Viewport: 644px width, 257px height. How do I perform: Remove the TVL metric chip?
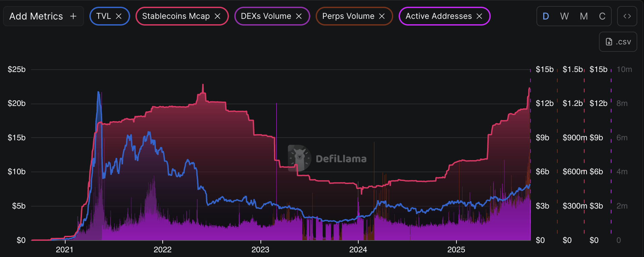click(x=119, y=16)
